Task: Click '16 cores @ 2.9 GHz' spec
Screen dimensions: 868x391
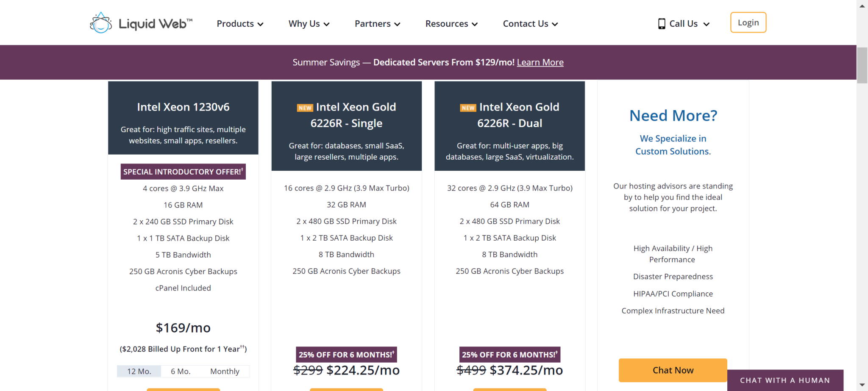Action: click(346, 188)
